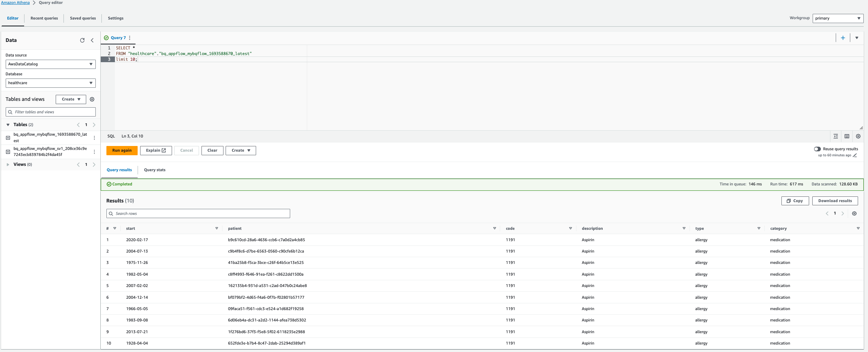The image size is (868, 352).
Task: Toggle Reuse query results switch
Action: click(817, 149)
